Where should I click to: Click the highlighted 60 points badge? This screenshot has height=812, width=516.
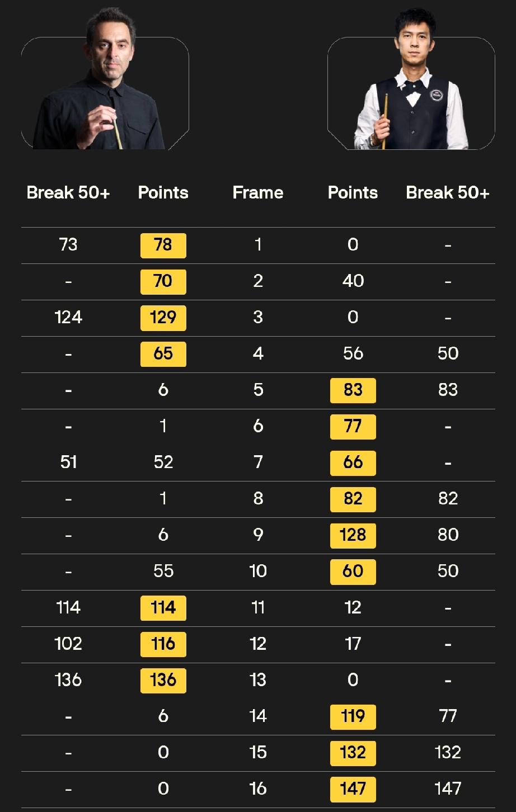click(x=353, y=572)
